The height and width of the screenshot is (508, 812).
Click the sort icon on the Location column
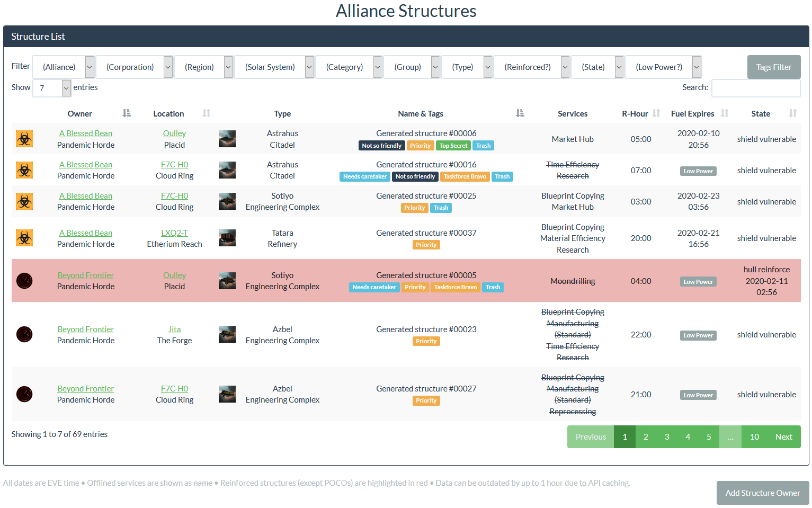[x=207, y=113]
